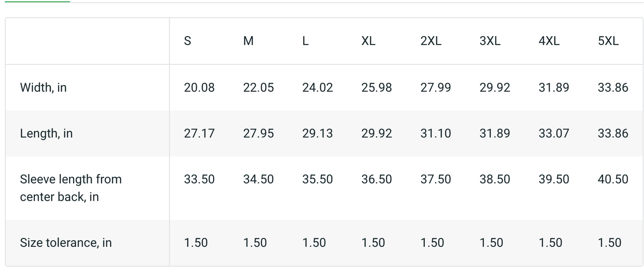
Task: Click the 31.10 length value for 2XL
Action: coord(435,133)
